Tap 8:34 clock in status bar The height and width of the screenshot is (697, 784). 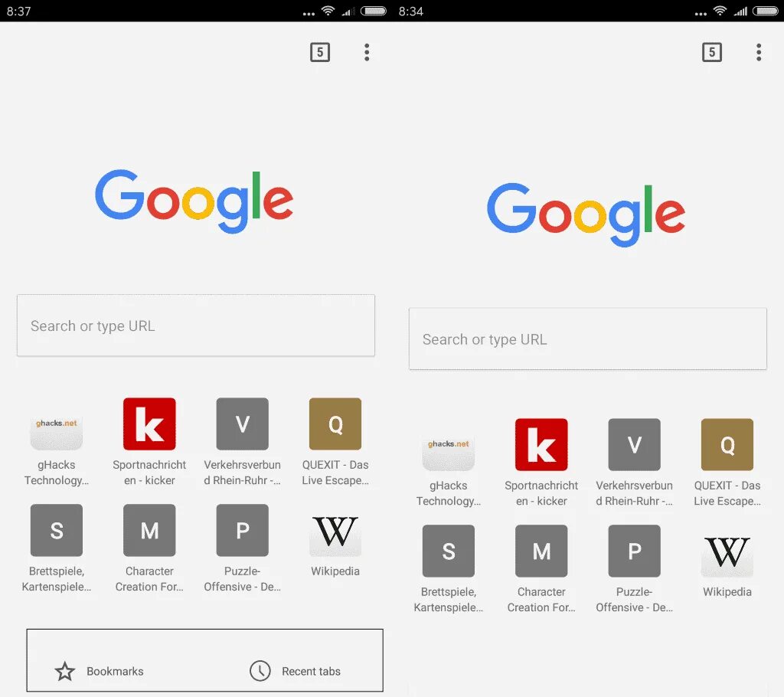(411, 11)
